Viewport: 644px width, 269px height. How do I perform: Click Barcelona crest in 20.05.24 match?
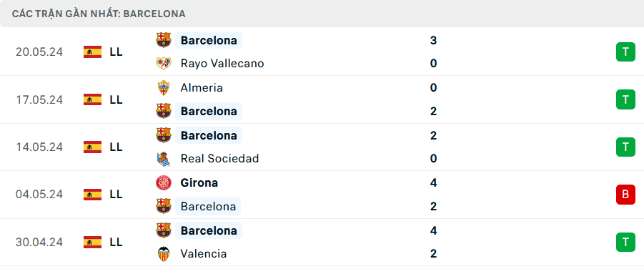[164, 40]
